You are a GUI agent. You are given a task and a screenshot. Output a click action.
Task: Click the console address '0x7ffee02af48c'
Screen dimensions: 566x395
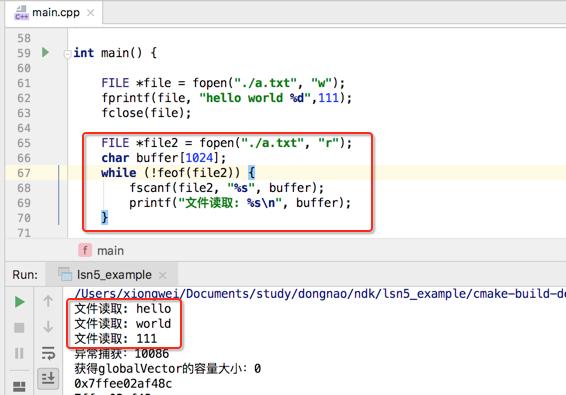click(123, 383)
